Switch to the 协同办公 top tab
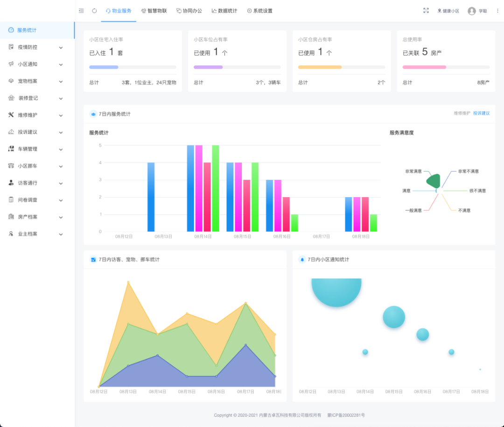Screen dimensions: 504x427 point(189,11)
